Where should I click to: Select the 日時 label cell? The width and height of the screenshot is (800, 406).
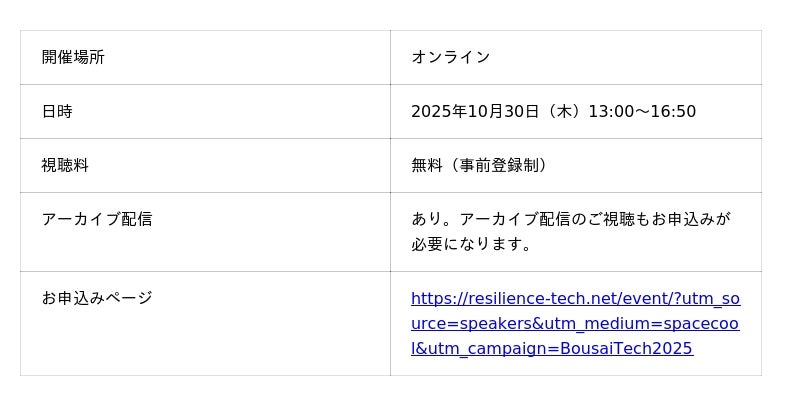[x=57, y=111]
